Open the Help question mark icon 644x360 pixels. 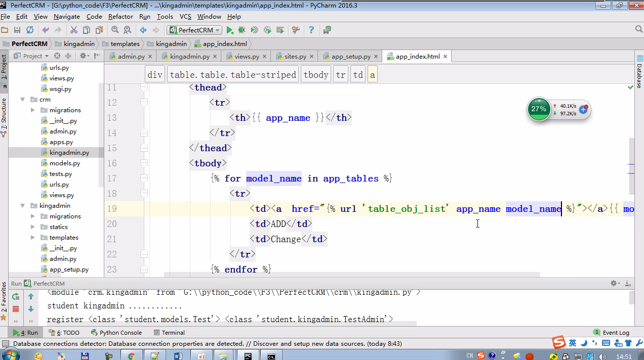click(311, 30)
